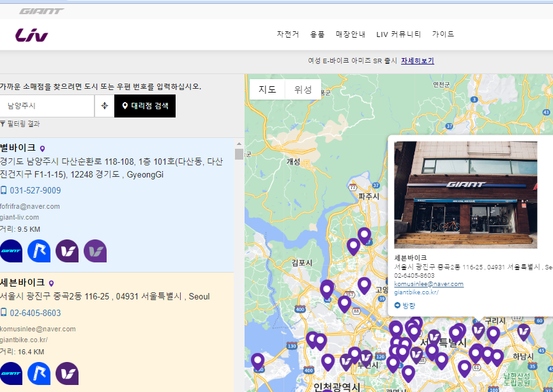Click Liv marker next to 구리시 label

point(478,331)
